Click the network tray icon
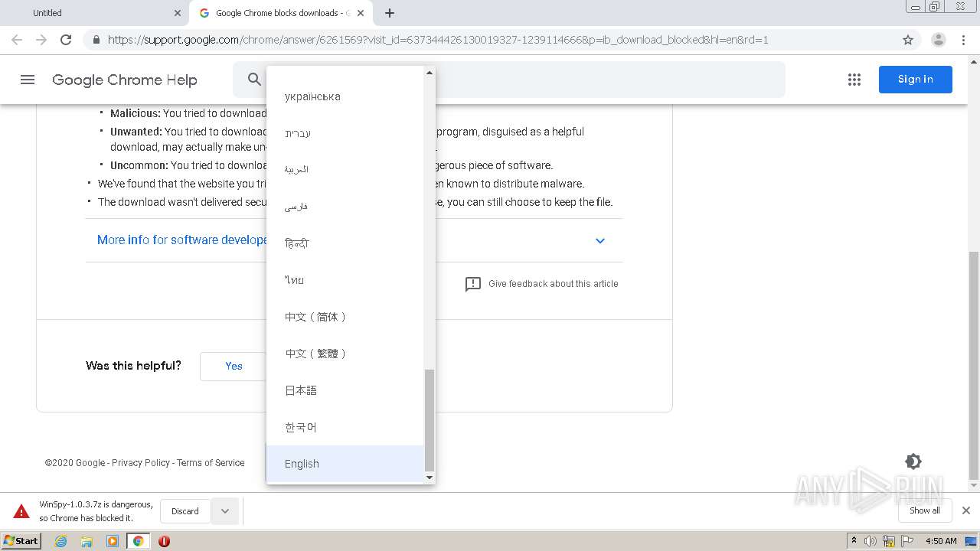Image resolution: width=980 pixels, height=551 pixels. (889, 541)
